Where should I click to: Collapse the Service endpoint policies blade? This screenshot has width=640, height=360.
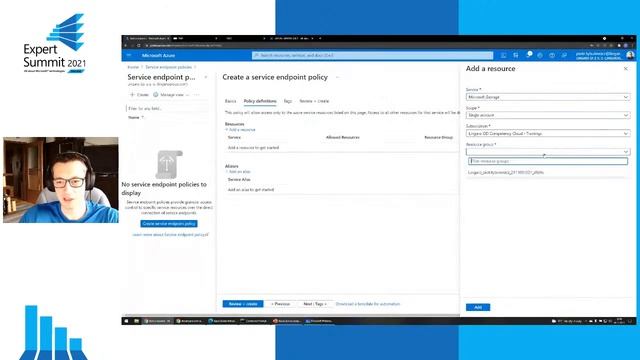(206, 77)
